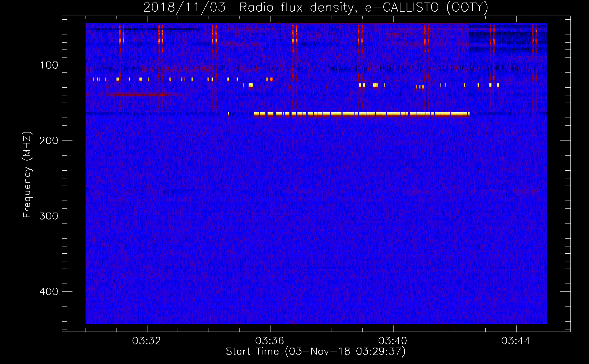This screenshot has height=364, width=589.
Task: Click the plot title "2018/11/03 Radio flux density, e-CALLISTO (OOTY)"
Action: point(316,7)
